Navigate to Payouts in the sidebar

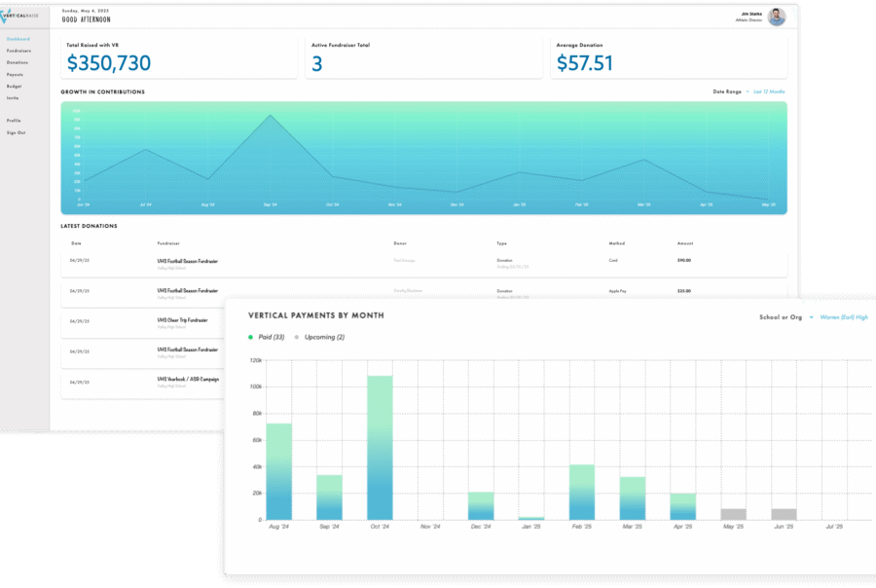pos(15,74)
